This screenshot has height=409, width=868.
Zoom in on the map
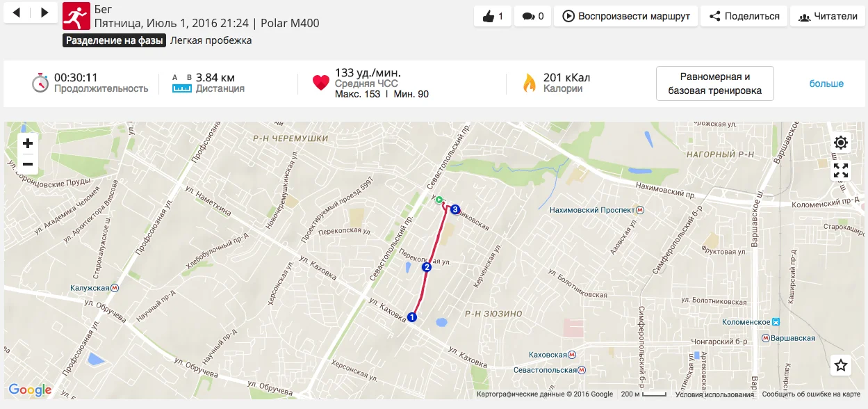[x=28, y=143]
